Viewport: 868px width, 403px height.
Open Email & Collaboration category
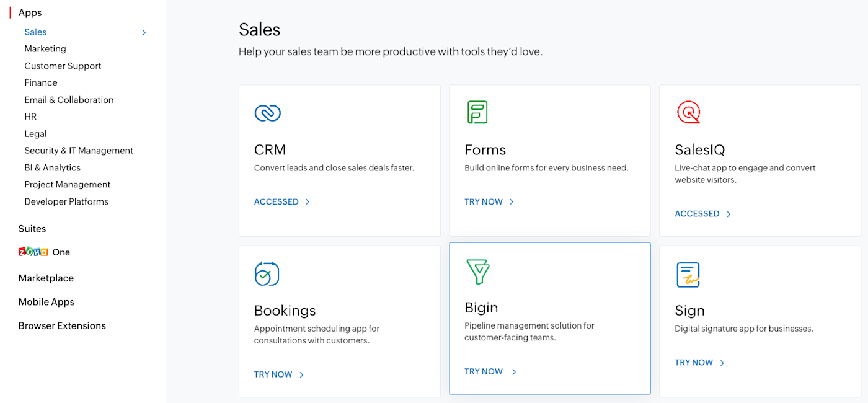[69, 100]
